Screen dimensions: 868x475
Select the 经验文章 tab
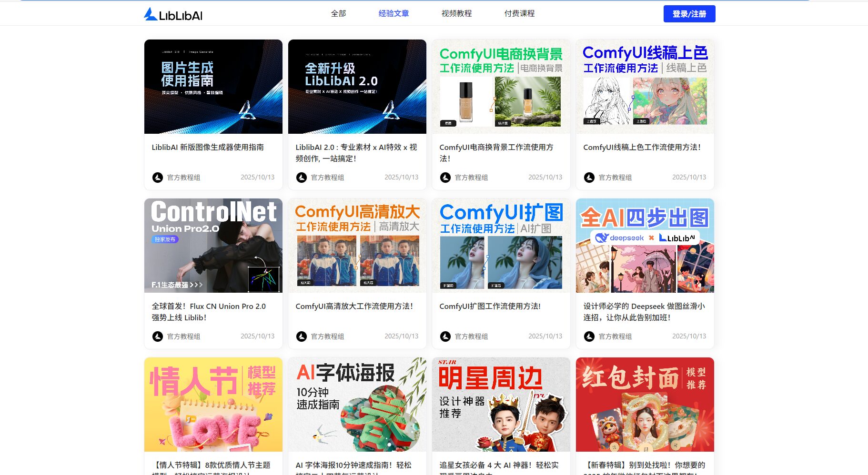[x=394, y=14]
